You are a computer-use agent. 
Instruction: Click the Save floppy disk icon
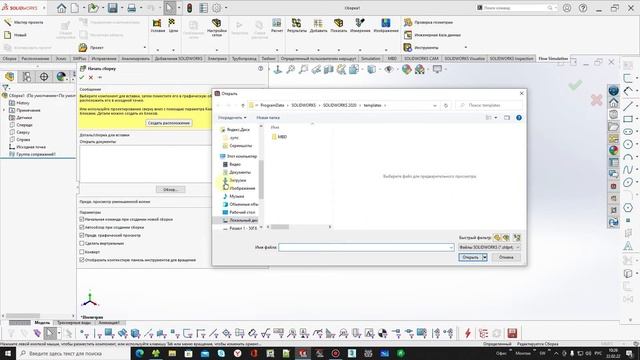(113, 8)
